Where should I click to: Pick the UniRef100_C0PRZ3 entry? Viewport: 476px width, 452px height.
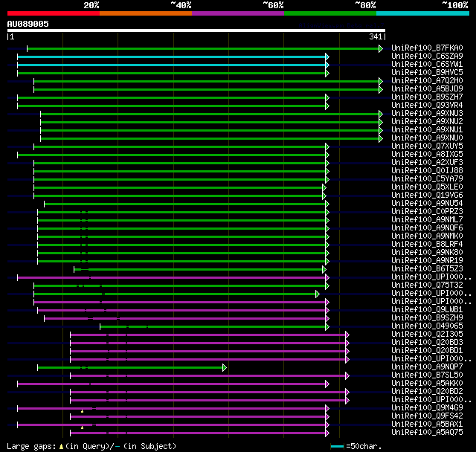point(427,212)
